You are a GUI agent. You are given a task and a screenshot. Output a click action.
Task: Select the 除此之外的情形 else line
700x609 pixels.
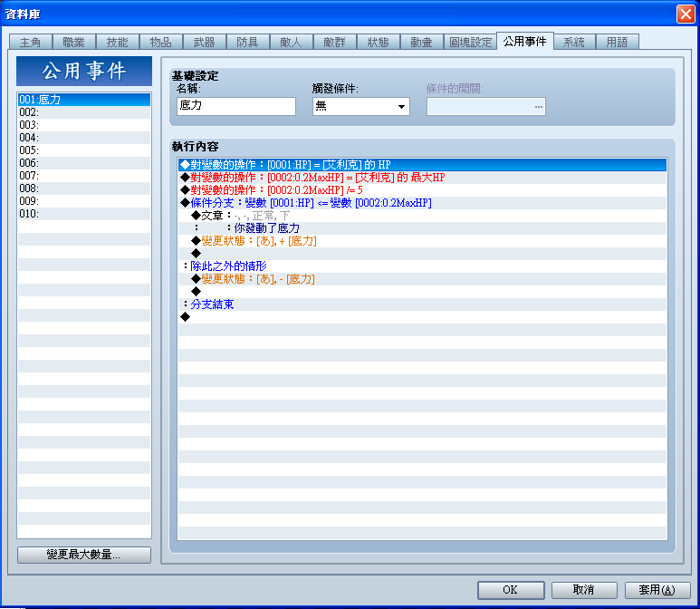tap(422, 266)
